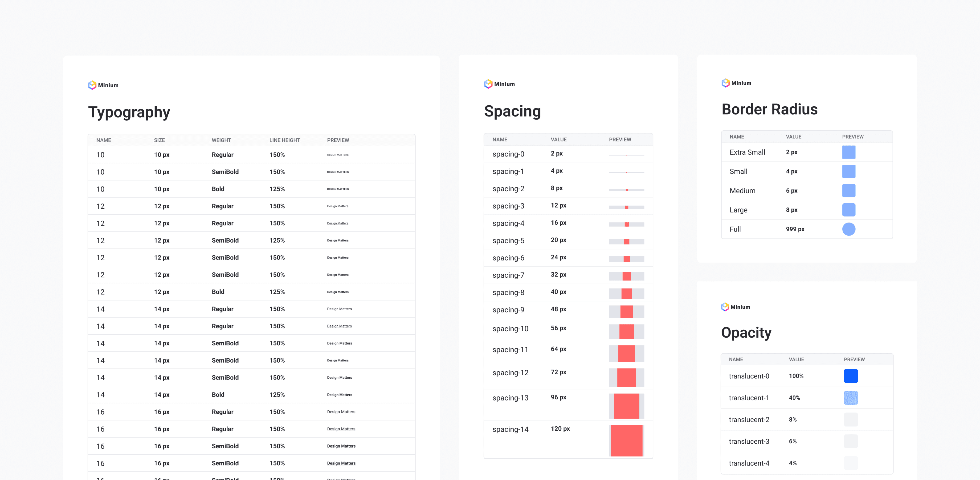The width and height of the screenshot is (980, 480).
Task: Click the Typography heading
Action: click(x=129, y=112)
